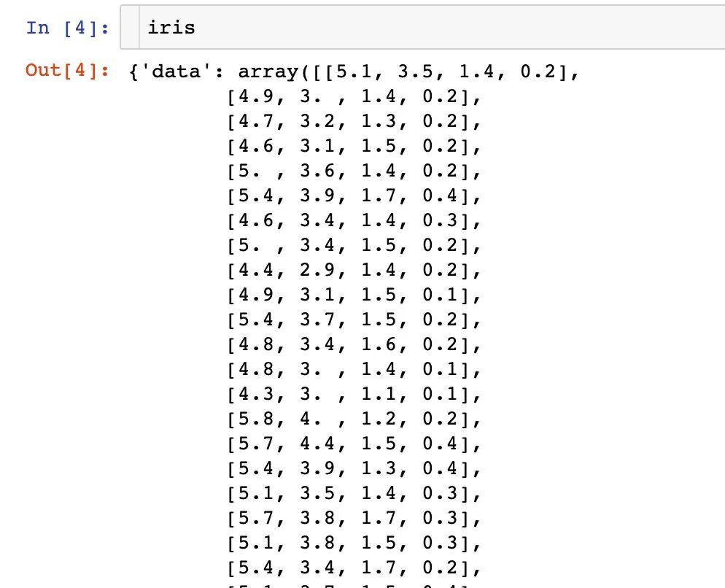Click the word iris in the cell
The width and height of the screenshot is (725, 588).
[171, 28]
